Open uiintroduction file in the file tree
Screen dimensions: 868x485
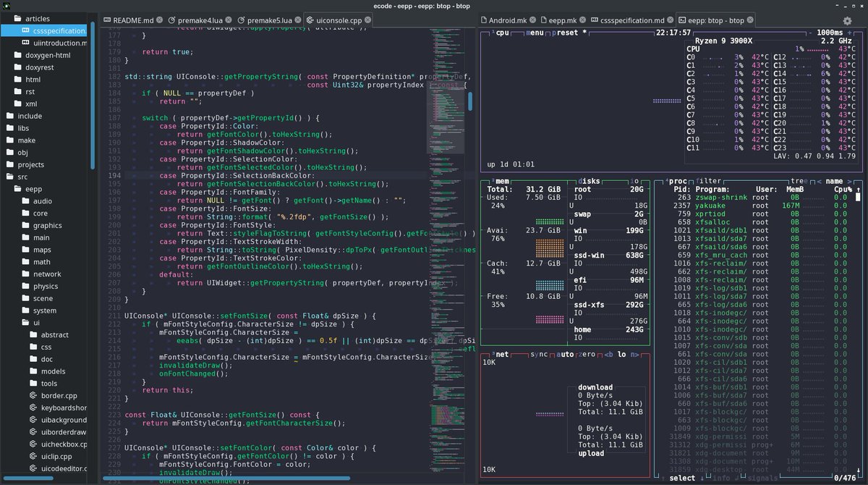click(x=45, y=43)
